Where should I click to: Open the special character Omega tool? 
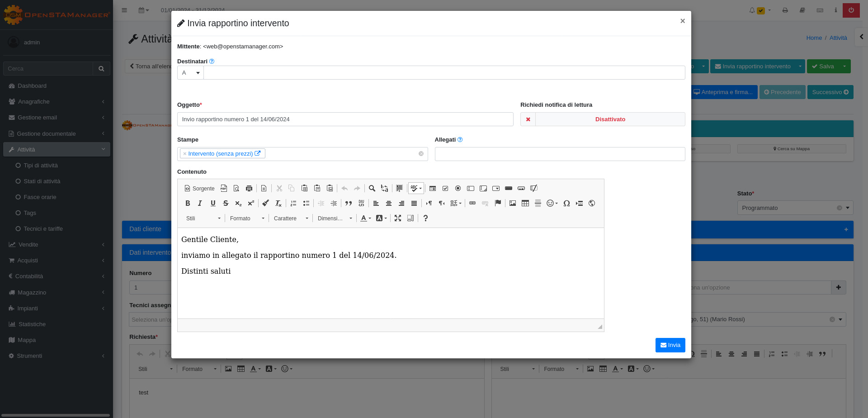566,204
